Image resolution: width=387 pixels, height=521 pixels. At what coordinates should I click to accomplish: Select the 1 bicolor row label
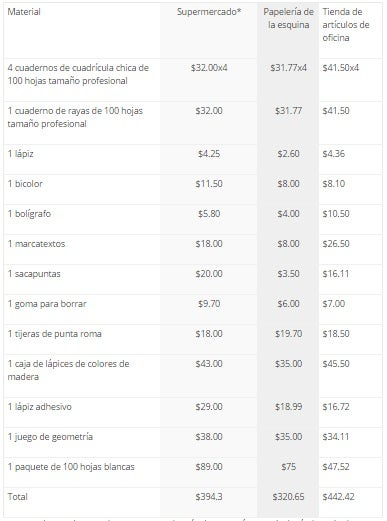point(25,184)
